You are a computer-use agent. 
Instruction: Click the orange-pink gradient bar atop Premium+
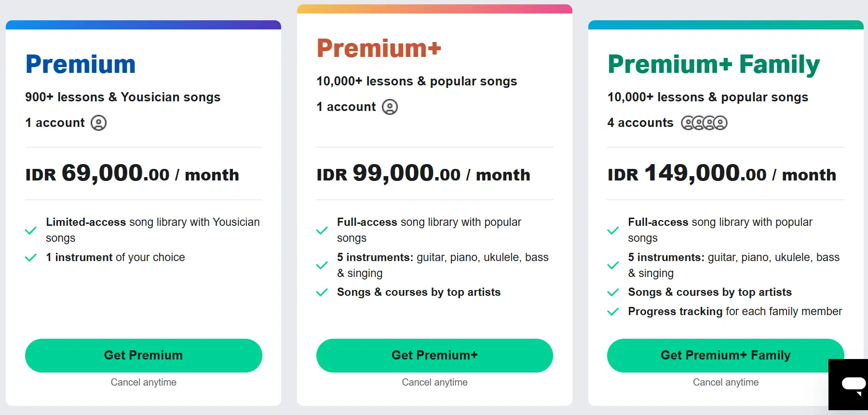pos(434,9)
